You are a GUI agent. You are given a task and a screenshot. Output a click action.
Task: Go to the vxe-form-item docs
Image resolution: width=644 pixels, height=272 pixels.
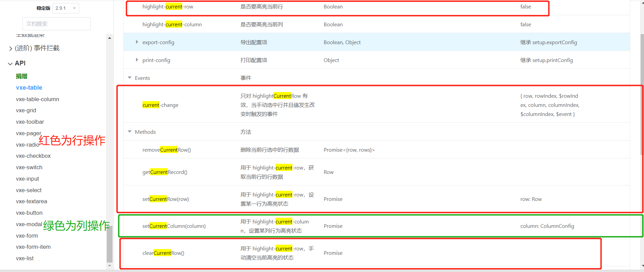(x=33, y=247)
